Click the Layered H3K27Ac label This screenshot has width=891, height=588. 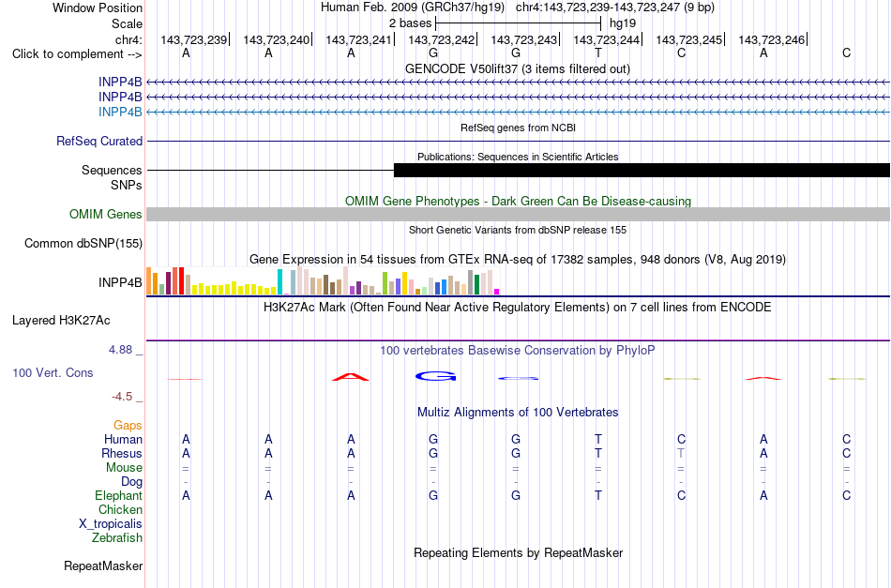click(61, 321)
